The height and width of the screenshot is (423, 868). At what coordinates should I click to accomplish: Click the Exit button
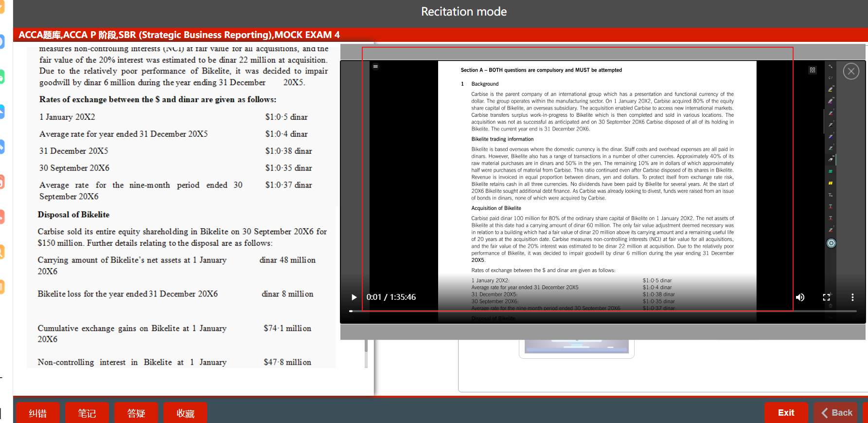[786, 413]
